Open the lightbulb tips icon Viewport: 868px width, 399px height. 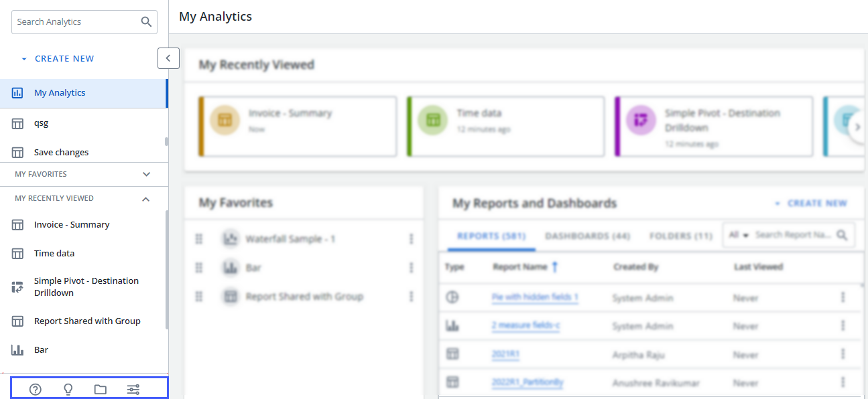coord(68,390)
